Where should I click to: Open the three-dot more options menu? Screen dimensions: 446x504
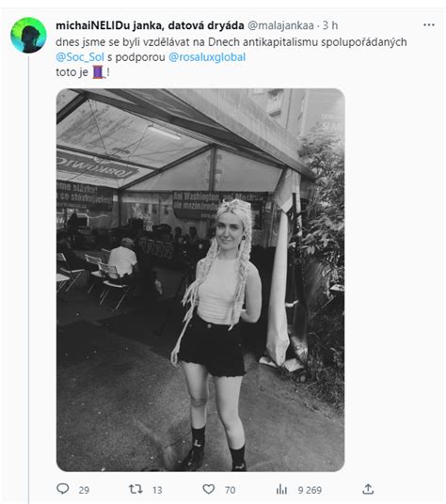pos(429,25)
